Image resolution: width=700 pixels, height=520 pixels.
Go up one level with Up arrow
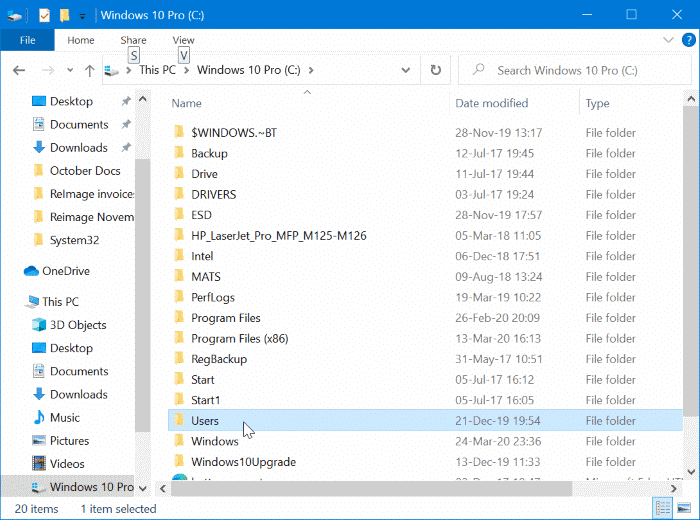[89, 71]
